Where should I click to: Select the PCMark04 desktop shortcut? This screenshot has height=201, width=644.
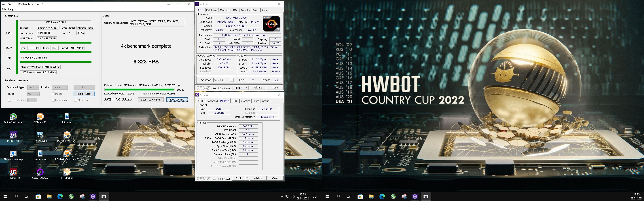coord(67,174)
